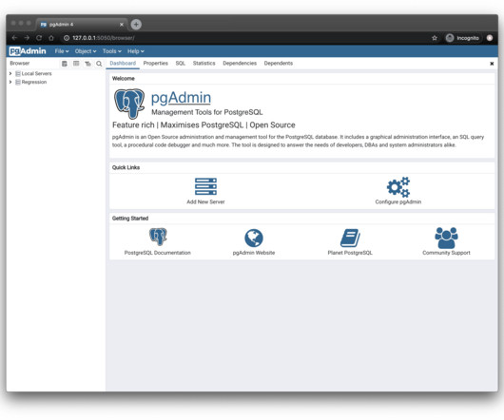
Task: Click the Regression group icon
Action: click(18, 82)
